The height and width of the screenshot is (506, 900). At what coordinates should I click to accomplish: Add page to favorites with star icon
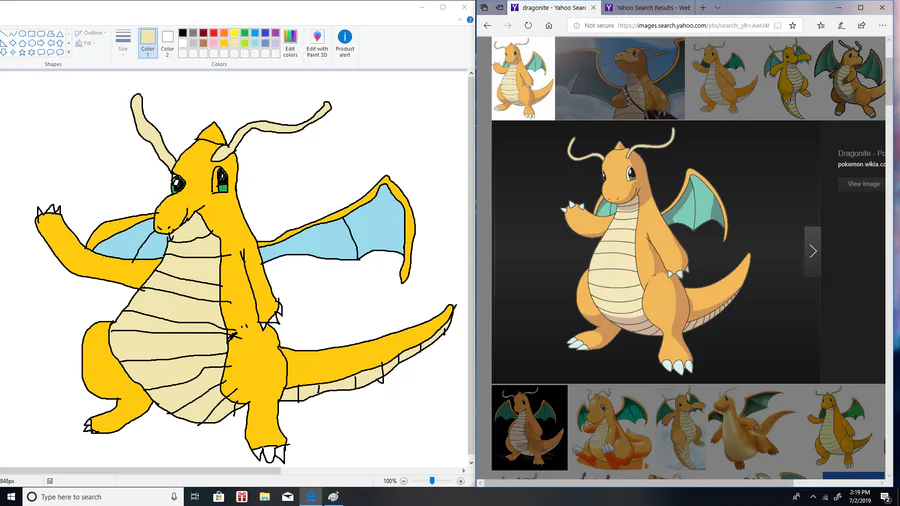[x=793, y=26]
